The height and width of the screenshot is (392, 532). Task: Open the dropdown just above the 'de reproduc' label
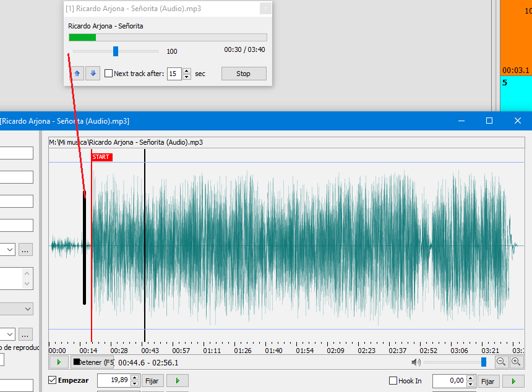coord(10,334)
